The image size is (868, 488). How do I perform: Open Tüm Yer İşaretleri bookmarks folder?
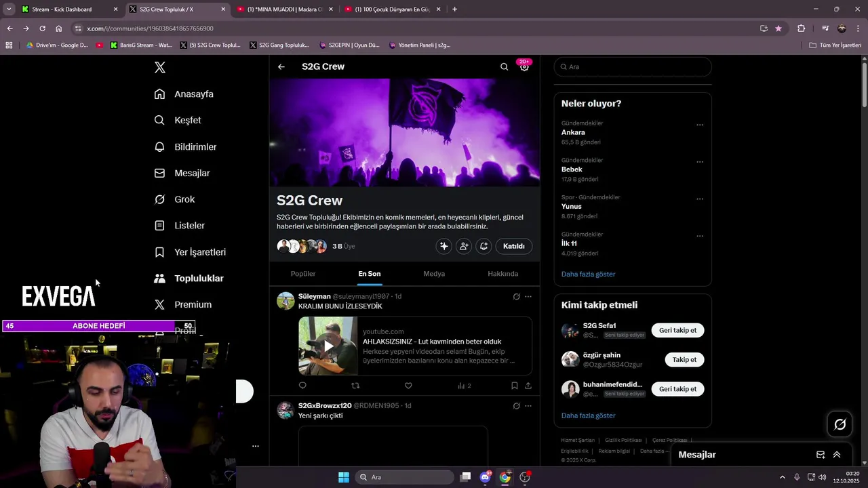click(x=835, y=45)
